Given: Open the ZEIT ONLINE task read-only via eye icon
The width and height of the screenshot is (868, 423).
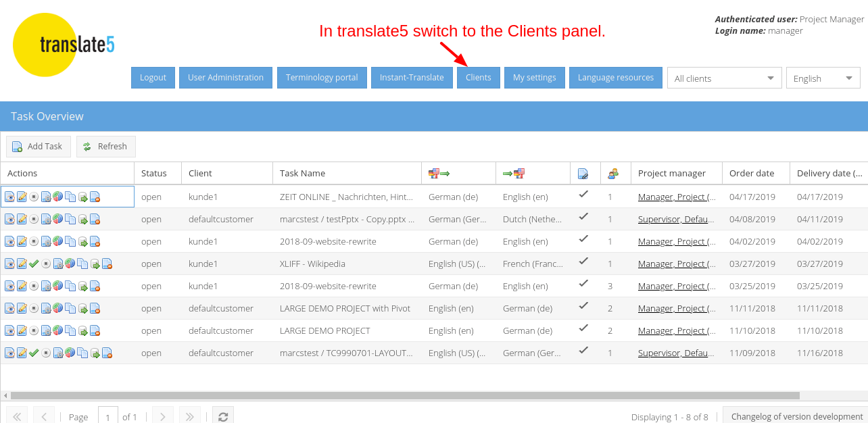Looking at the screenshot, I should 9,197.
